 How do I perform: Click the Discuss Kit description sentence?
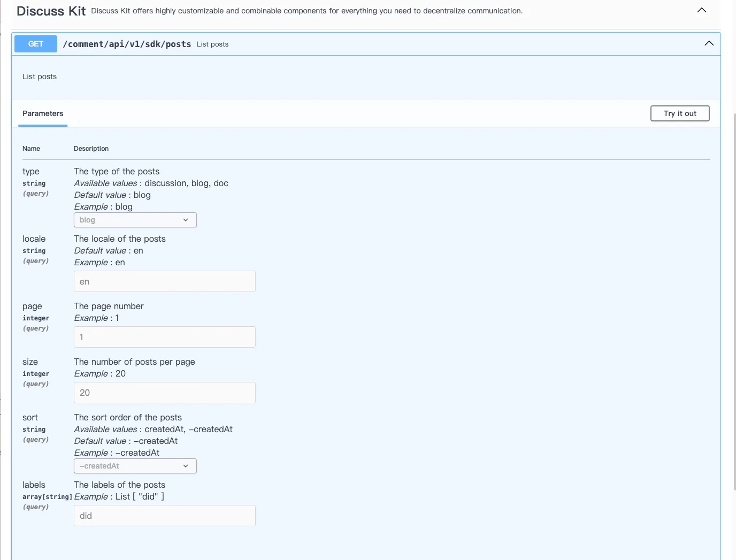coord(307,11)
